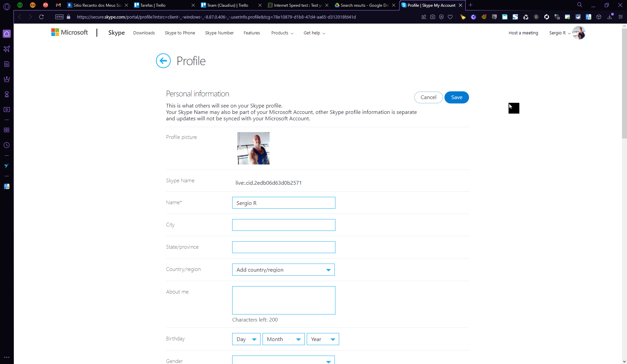Open the Downloads page link

point(144,33)
